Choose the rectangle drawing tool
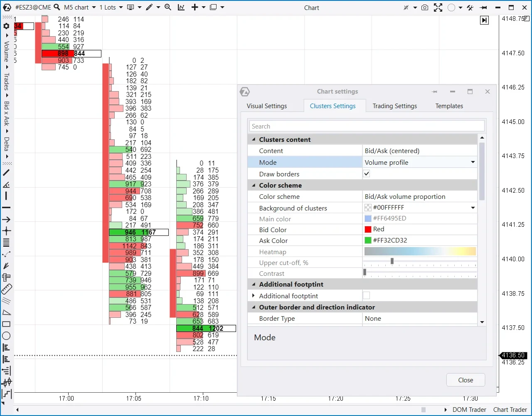The height and width of the screenshot is (416, 532). pos(6,324)
